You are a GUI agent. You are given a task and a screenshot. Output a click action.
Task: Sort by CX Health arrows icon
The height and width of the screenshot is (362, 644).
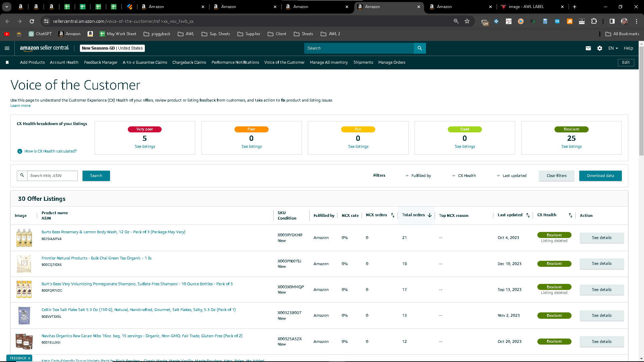[571, 215]
